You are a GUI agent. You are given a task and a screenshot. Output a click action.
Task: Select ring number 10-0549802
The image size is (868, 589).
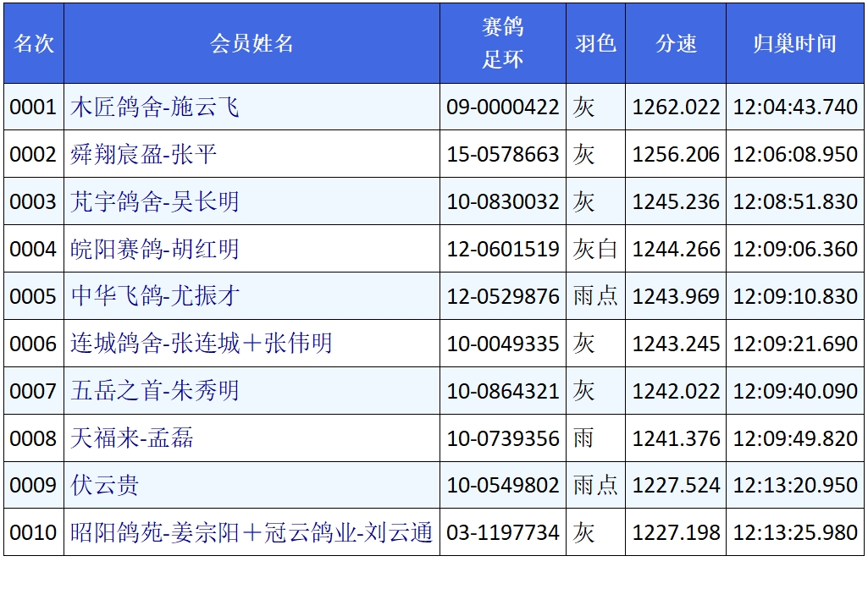tap(503, 485)
